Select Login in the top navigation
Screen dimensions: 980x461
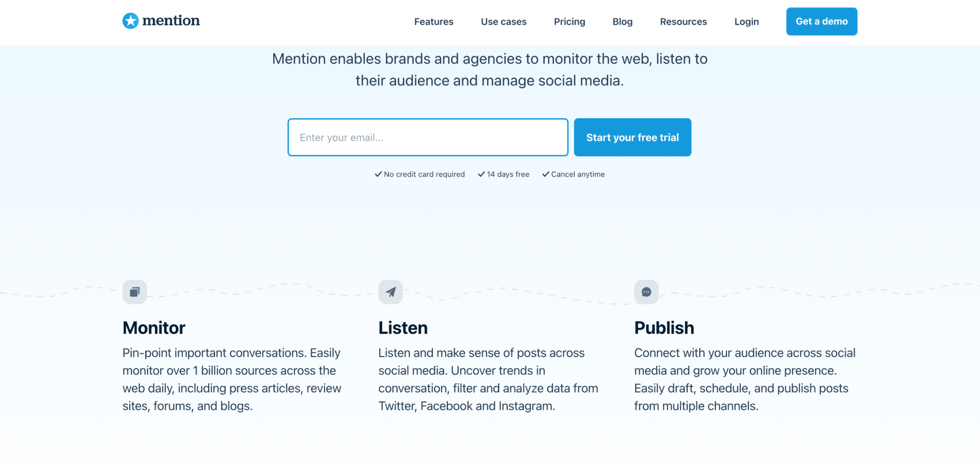click(x=747, y=21)
